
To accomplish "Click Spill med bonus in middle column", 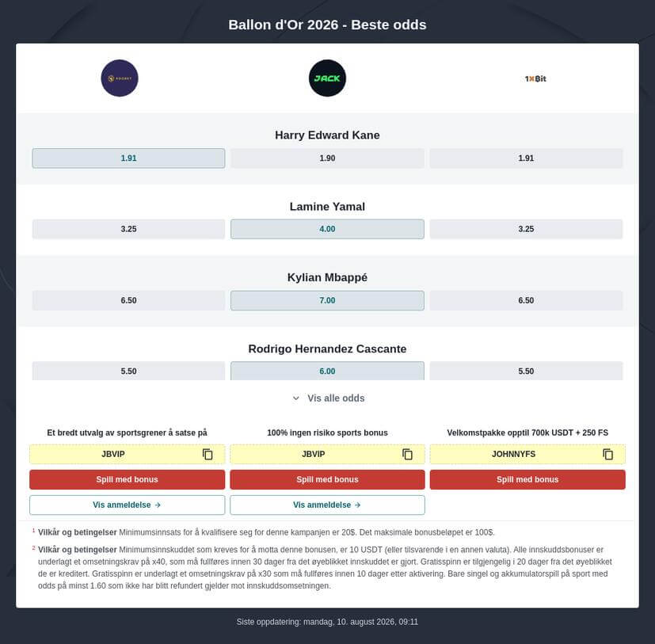I will click(x=327, y=480).
